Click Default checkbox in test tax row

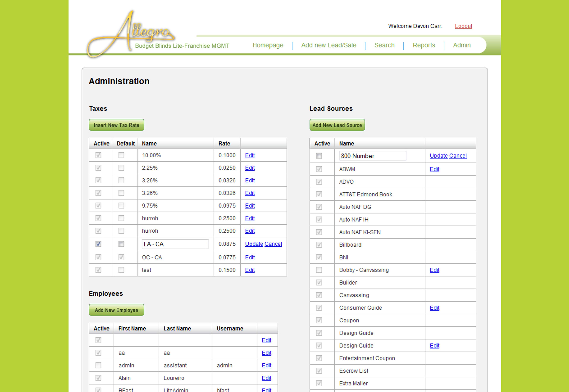[121, 270]
